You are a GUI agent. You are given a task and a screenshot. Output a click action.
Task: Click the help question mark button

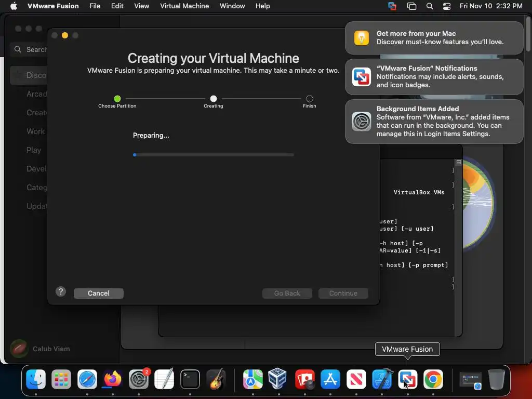click(61, 291)
